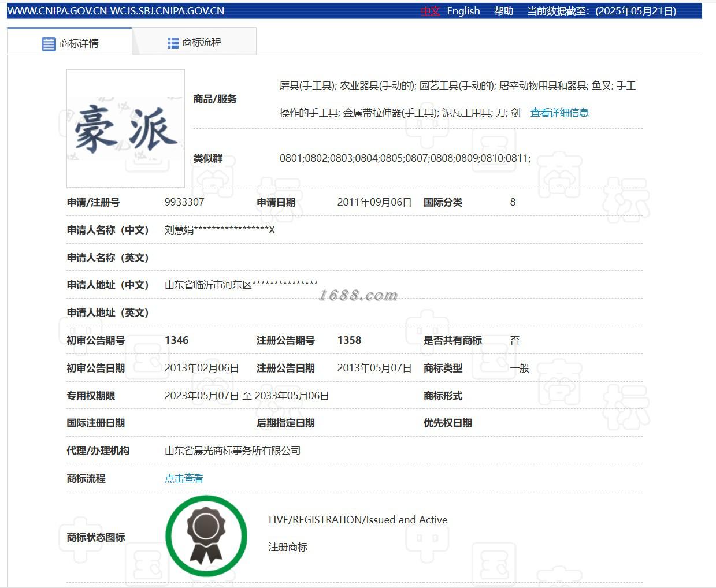
Task: Click the 优先权日期 label
Action: (x=448, y=423)
